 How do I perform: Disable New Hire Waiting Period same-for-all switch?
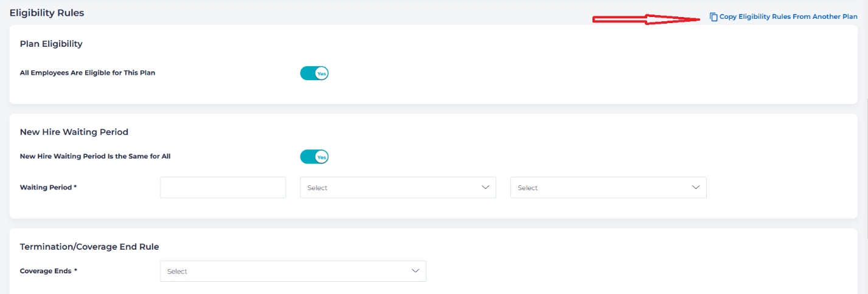[x=314, y=157]
